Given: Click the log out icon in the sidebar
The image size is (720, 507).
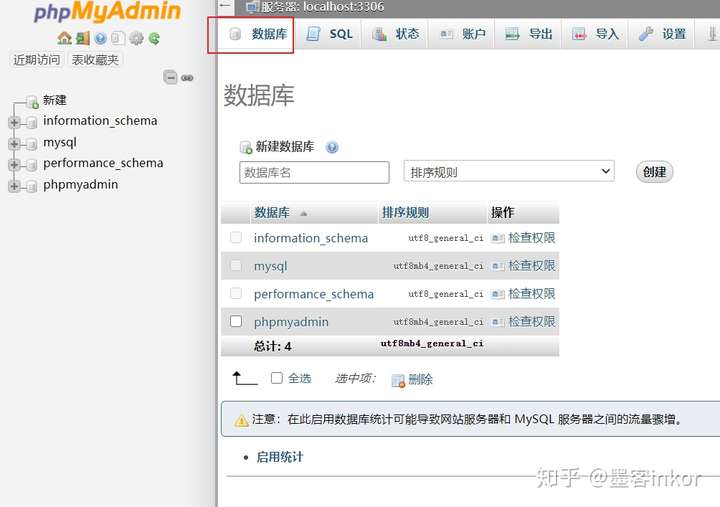Looking at the screenshot, I should (x=83, y=38).
